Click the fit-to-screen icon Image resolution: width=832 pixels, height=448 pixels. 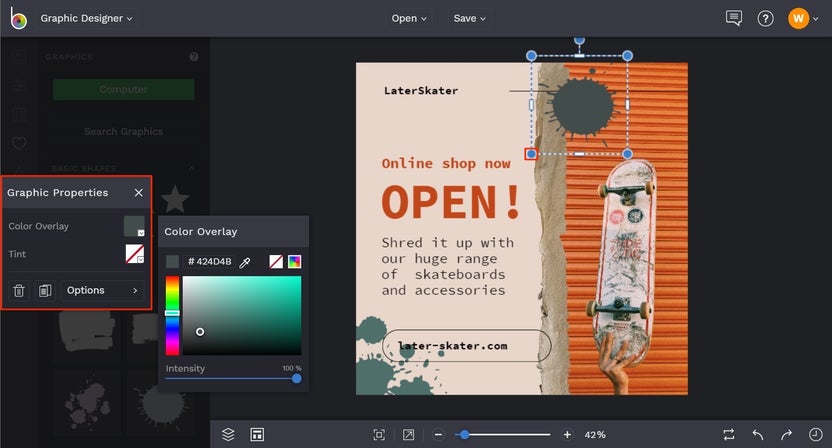[x=379, y=435]
